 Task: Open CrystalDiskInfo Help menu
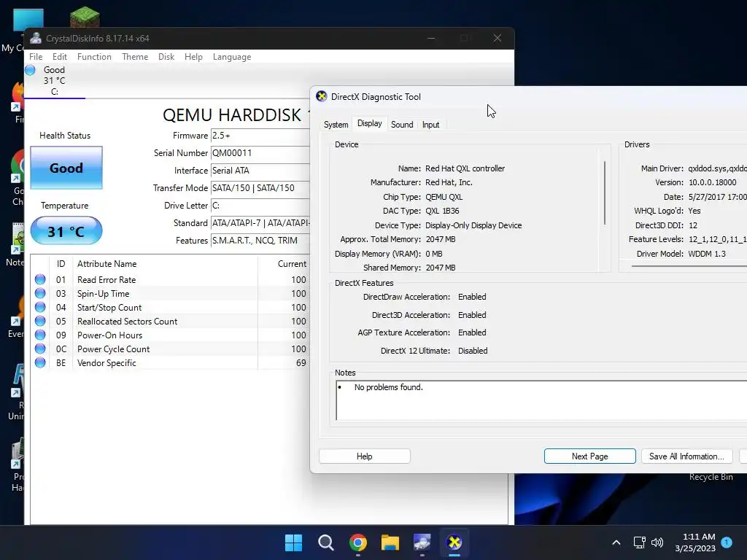[x=193, y=57]
